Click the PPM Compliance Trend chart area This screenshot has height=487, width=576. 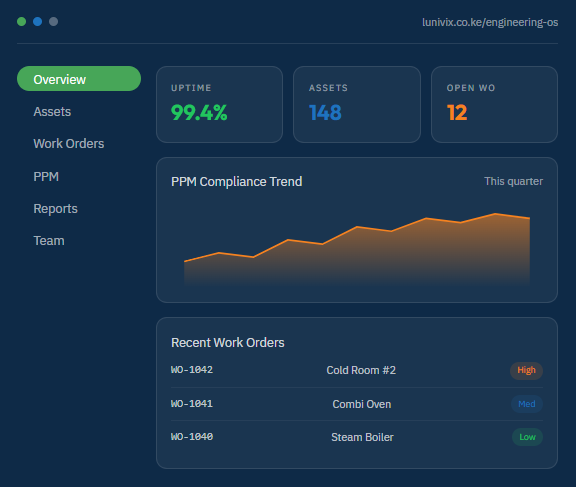pyautogui.click(x=357, y=249)
